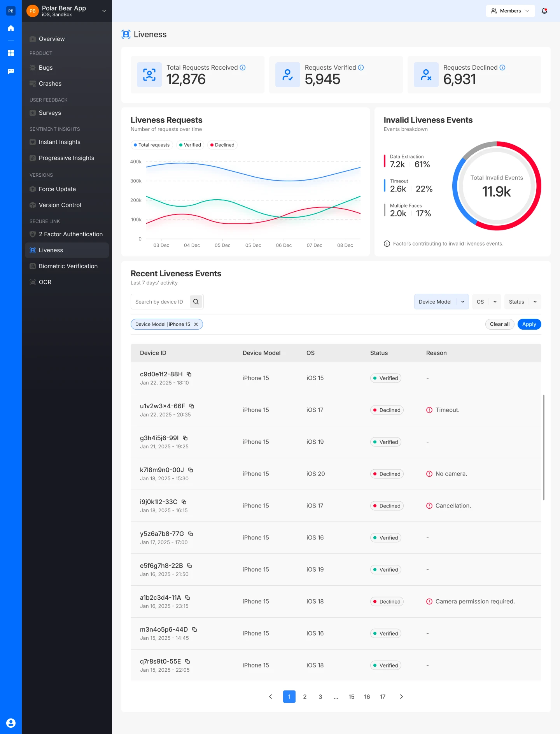This screenshot has width=560, height=734.
Task: Open the Device Model filter dropdown
Action: (x=441, y=302)
